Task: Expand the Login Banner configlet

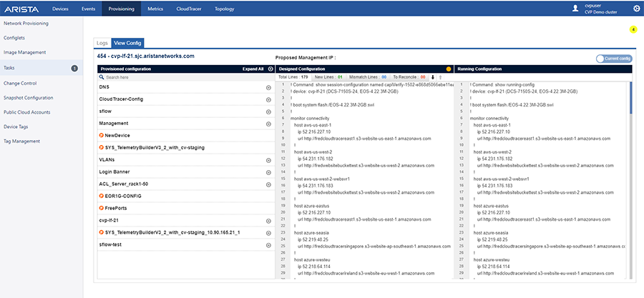Action: (268, 172)
